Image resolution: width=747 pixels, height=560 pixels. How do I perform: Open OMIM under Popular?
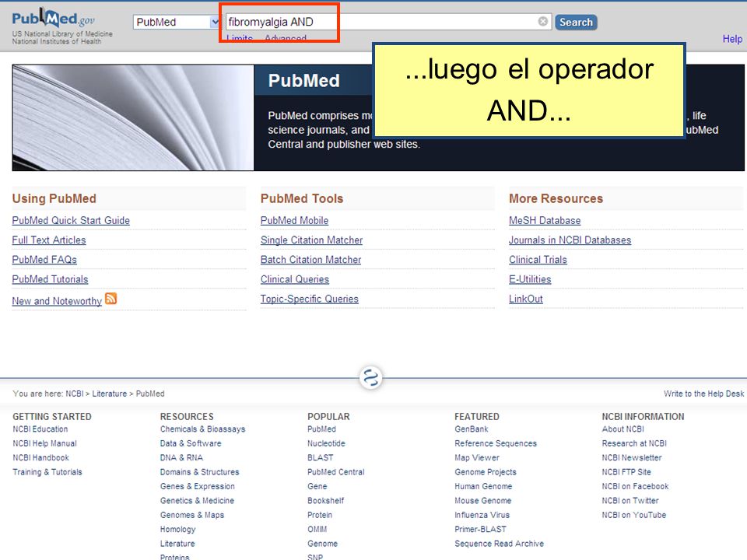click(x=317, y=529)
